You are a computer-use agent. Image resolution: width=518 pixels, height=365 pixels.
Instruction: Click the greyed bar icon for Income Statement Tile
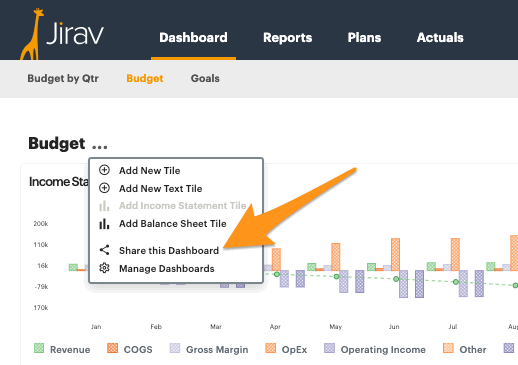[x=104, y=206]
